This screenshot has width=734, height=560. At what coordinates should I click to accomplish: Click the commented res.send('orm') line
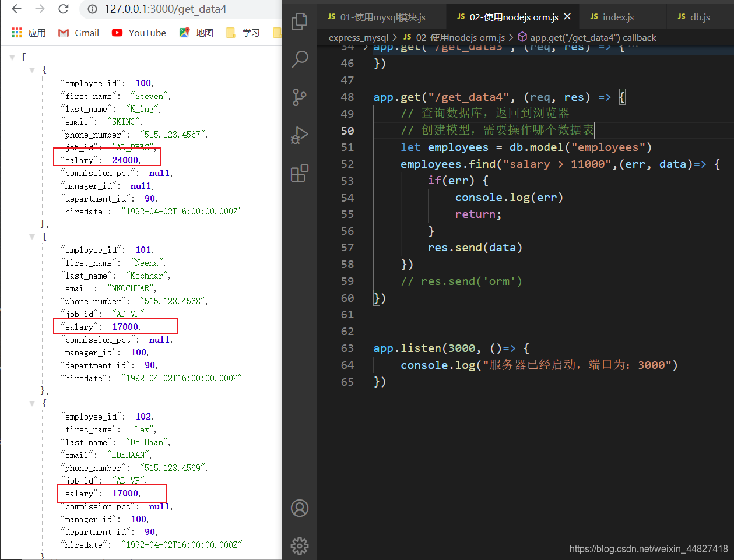461,281
